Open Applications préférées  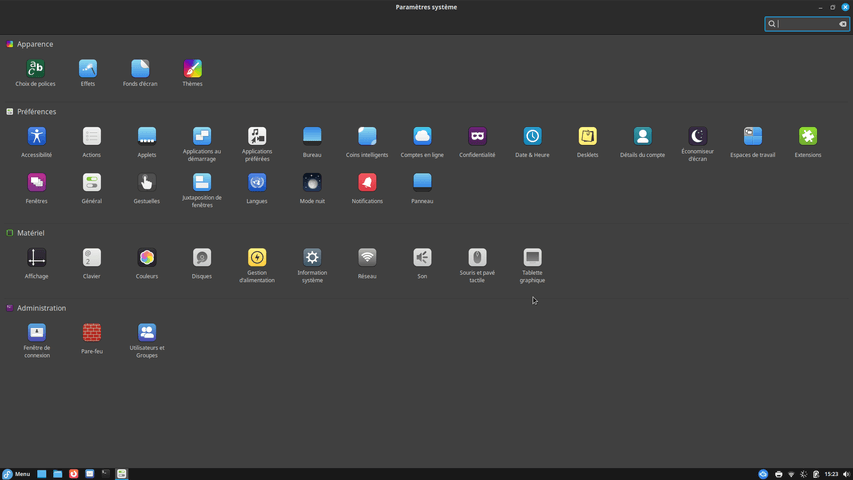pyautogui.click(x=257, y=144)
